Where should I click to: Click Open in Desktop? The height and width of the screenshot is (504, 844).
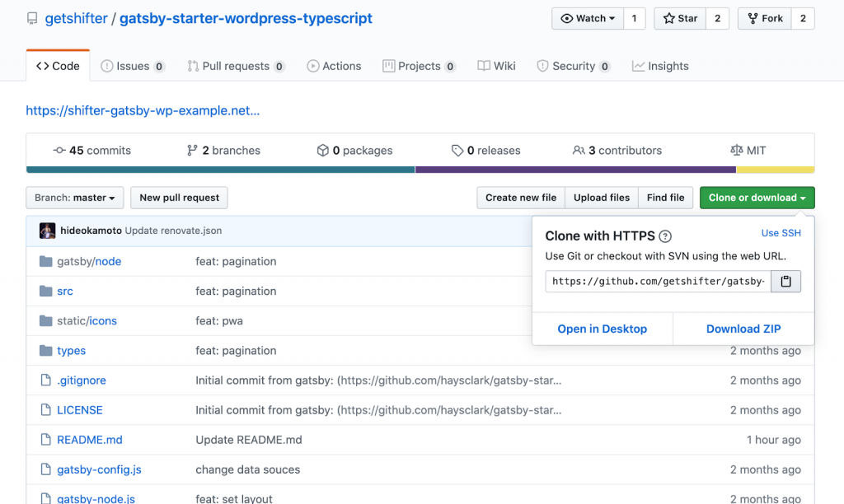[603, 329]
